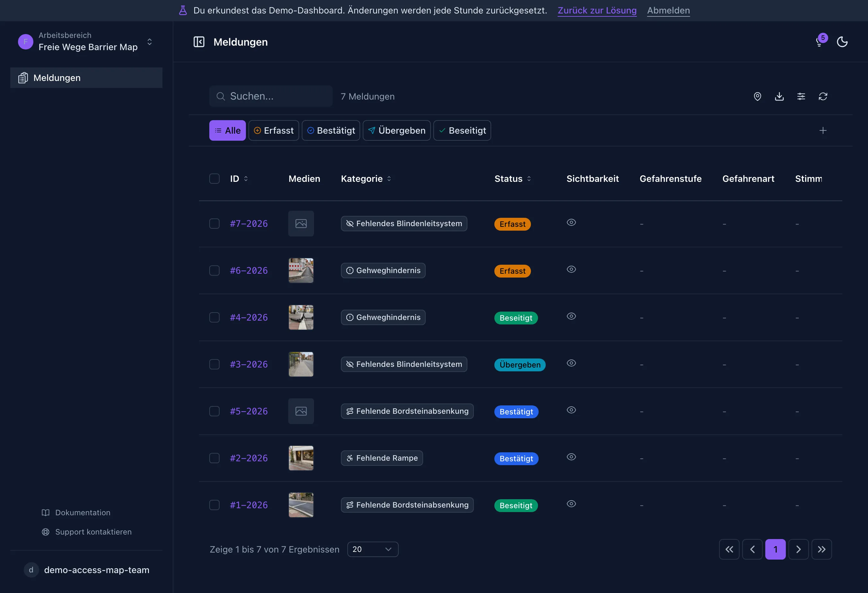Screen dimensions: 868x593
Task: Open the filter sliders settings
Action: click(801, 96)
